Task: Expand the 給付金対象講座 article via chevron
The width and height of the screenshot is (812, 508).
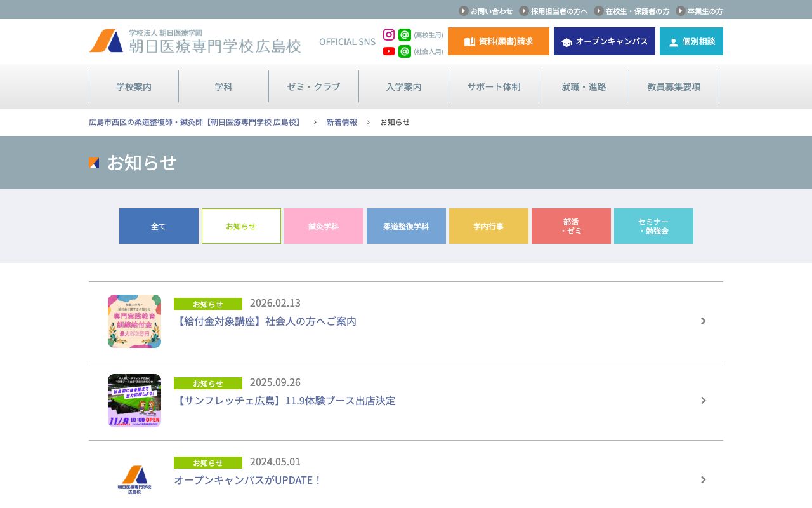Action: point(703,321)
